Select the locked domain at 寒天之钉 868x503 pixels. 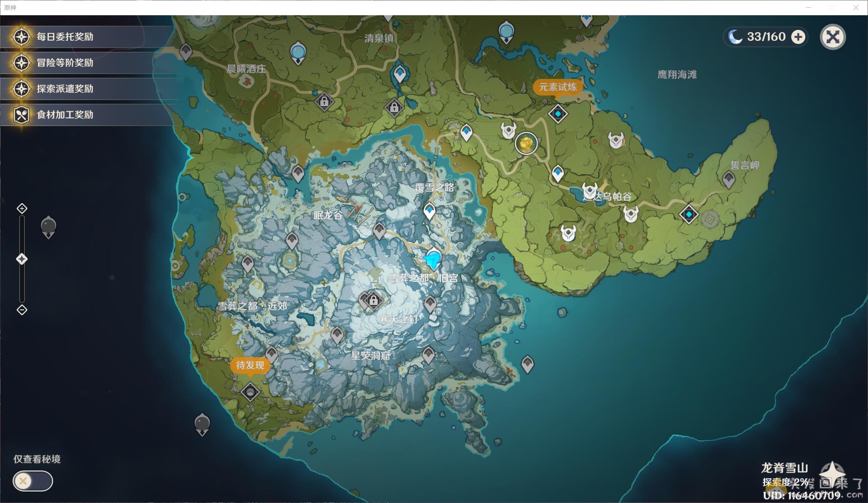pyautogui.click(x=373, y=301)
